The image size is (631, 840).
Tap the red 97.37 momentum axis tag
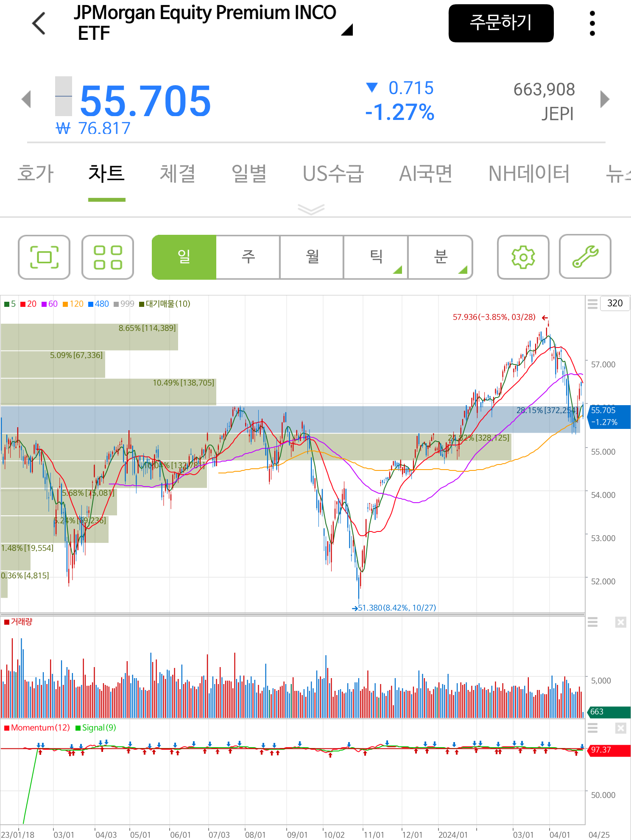click(609, 750)
